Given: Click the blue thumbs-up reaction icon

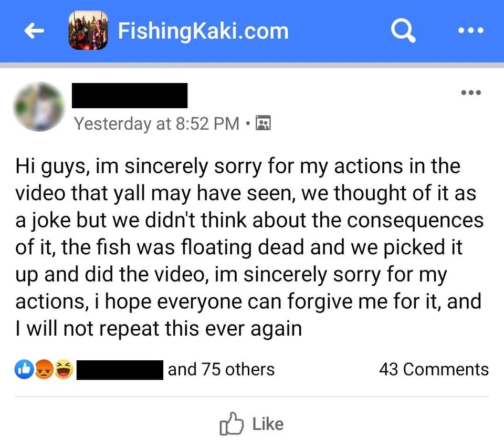Looking at the screenshot, I should click(24, 369).
